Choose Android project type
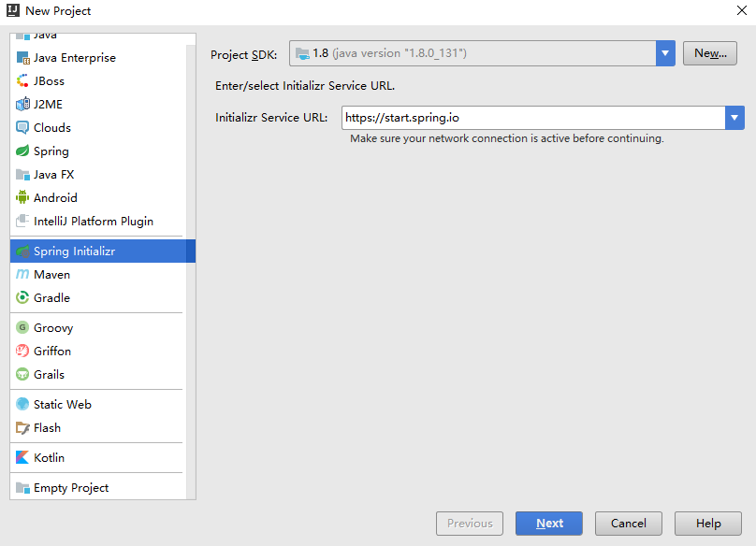The width and height of the screenshot is (756, 546). 98,197
